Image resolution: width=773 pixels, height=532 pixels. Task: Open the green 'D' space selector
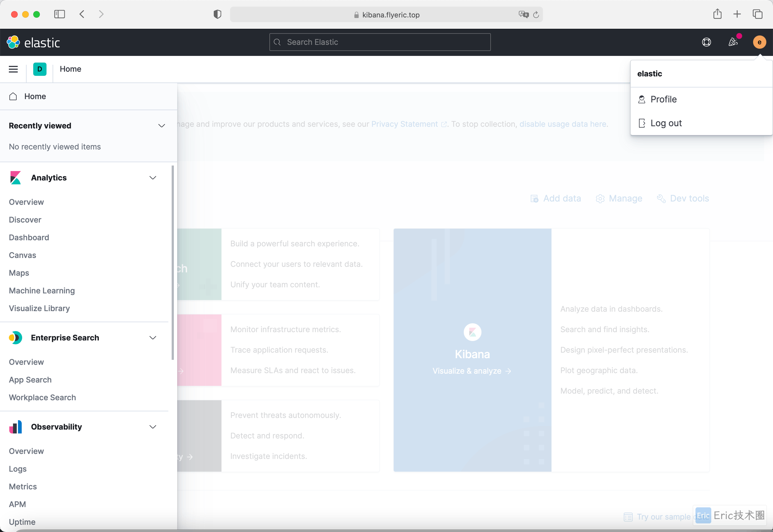tap(40, 69)
